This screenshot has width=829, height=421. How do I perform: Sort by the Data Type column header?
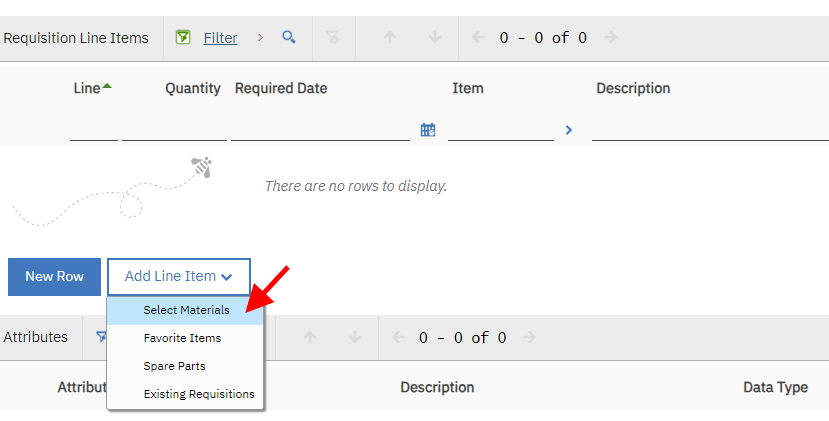click(x=775, y=388)
